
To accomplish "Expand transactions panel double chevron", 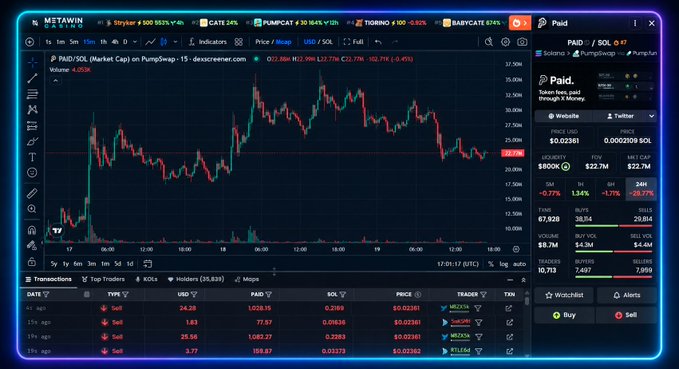I will coord(523,280).
